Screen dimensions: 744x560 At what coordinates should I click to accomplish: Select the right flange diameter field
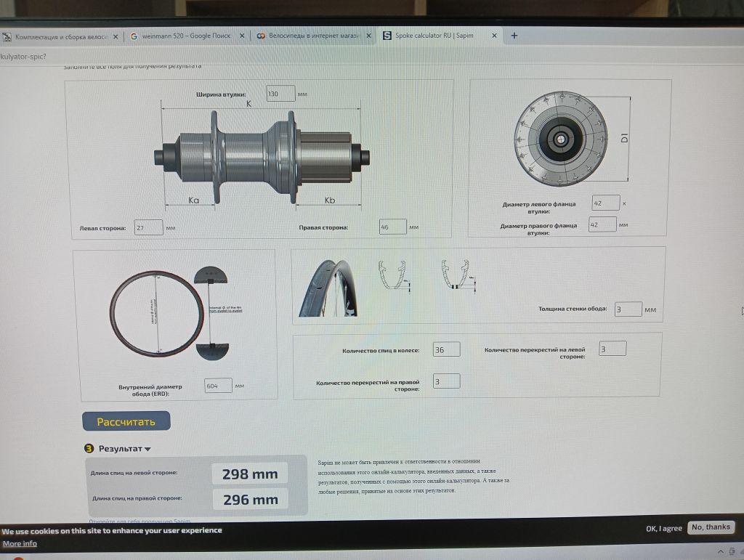[x=602, y=225]
